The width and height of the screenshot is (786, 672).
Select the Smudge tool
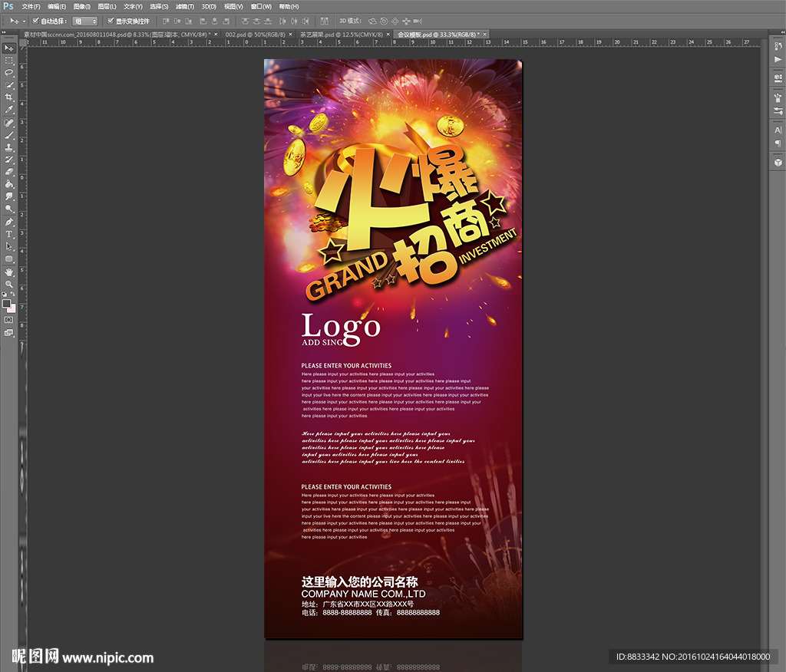(x=9, y=196)
